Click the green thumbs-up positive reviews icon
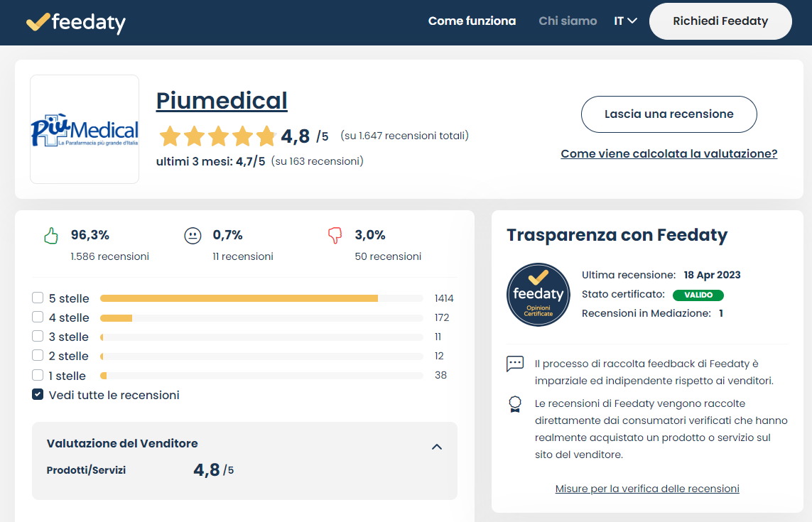 pyautogui.click(x=50, y=236)
